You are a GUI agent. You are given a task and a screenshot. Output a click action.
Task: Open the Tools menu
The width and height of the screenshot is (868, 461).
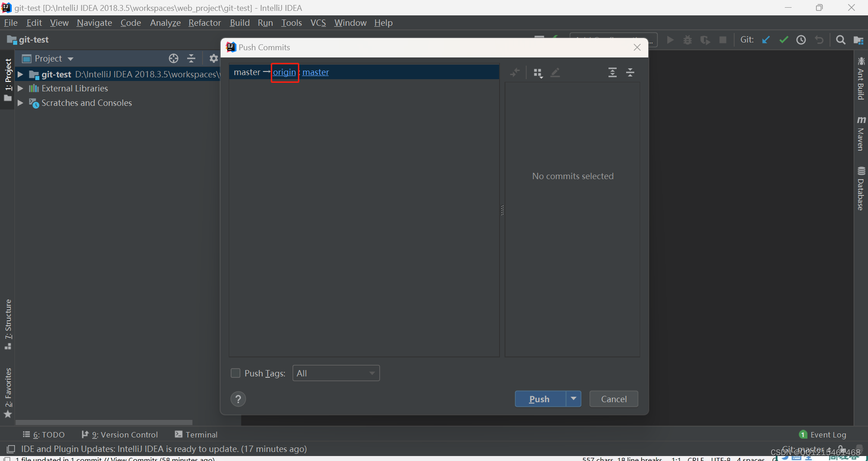(292, 23)
